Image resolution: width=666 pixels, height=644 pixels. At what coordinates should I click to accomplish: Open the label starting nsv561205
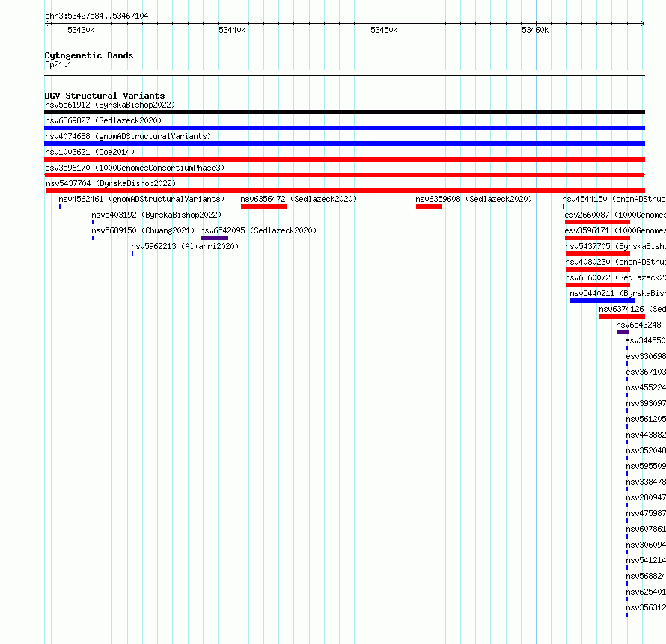[x=646, y=419]
